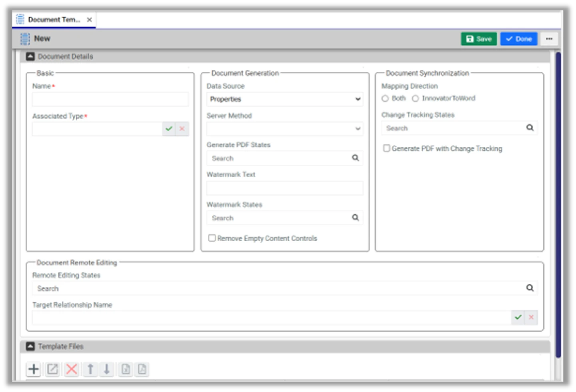The height and width of the screenshot is (392, 576).
Task: Switch to the Document Template tab
Action: click(x=54, y=20)
